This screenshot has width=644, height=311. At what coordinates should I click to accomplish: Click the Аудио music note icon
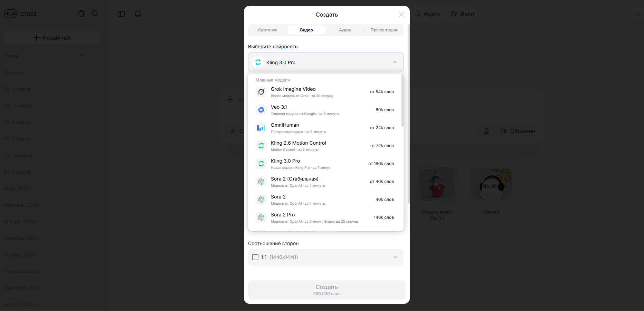click(x=418, y=14)
